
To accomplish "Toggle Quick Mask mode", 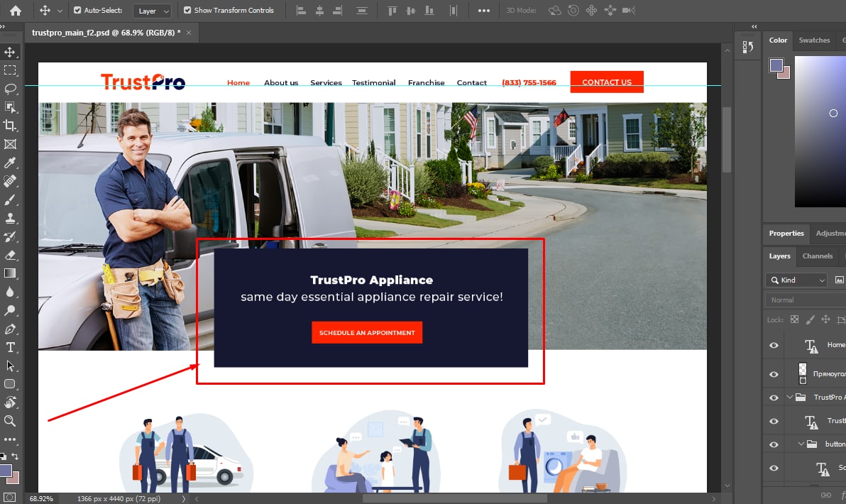I will [x=10, y=497].
